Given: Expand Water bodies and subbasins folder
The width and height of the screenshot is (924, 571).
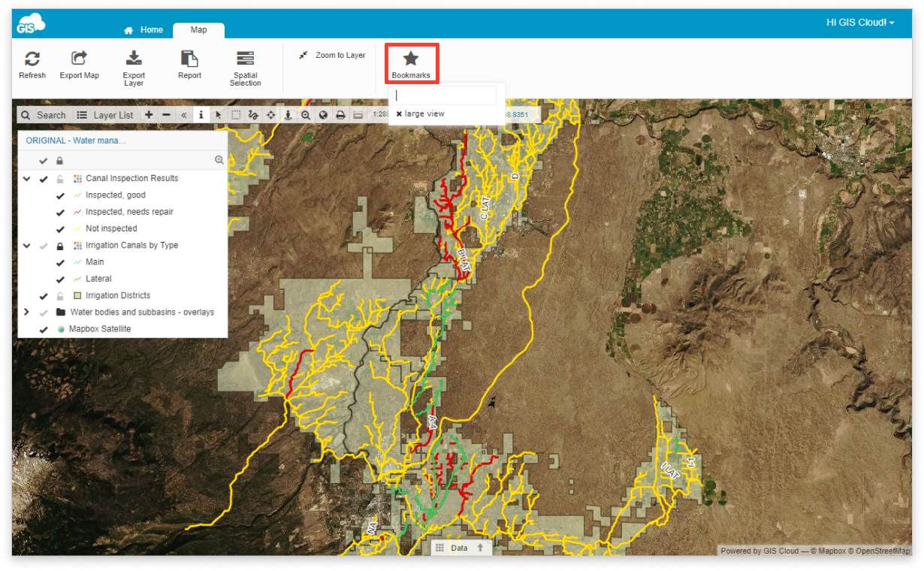Looking at the screenshot, I should pos(27,312).
